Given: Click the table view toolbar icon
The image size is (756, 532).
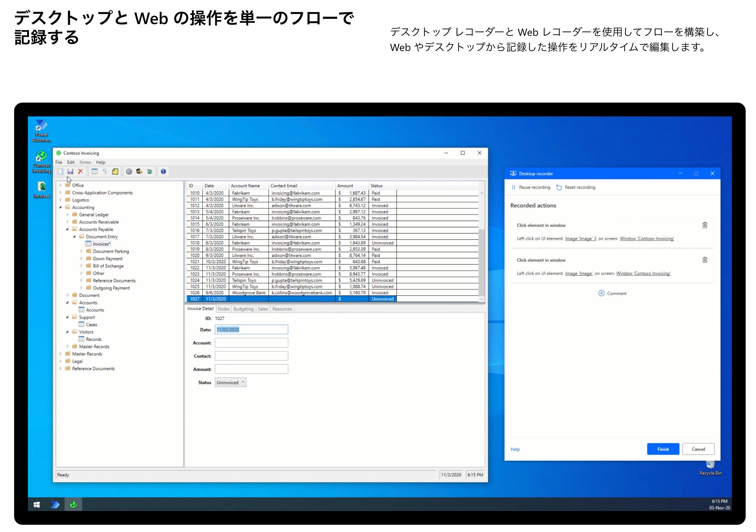Looking at the screenshot, I should 94,171.
